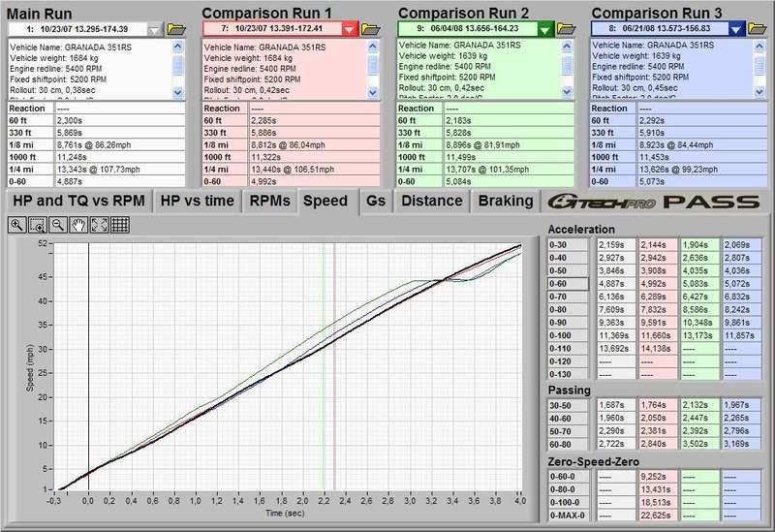Expand the blue Comparison Run 3 dropdown
This screenshot has height=532, width=775.
pyautogui.click(x=737, y=29)
